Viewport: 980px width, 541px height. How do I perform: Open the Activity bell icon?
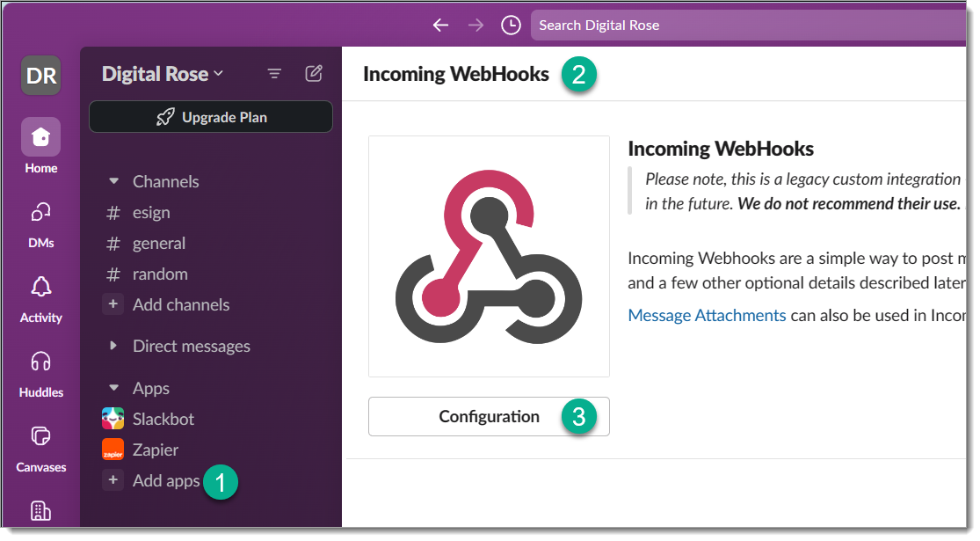[x=41, y=288]
